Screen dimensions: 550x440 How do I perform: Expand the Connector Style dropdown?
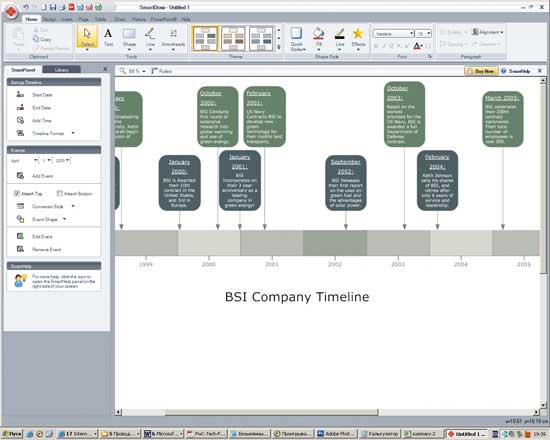[x=73, y=206]
